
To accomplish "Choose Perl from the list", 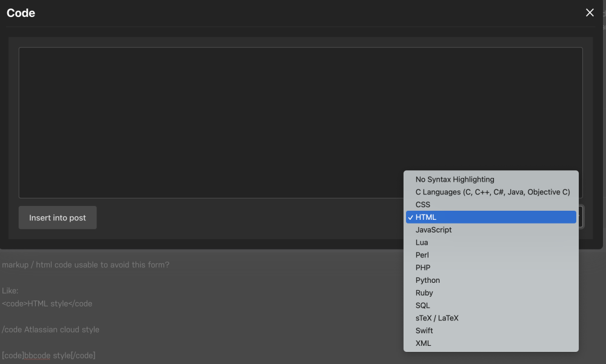I will pos(491,255).
